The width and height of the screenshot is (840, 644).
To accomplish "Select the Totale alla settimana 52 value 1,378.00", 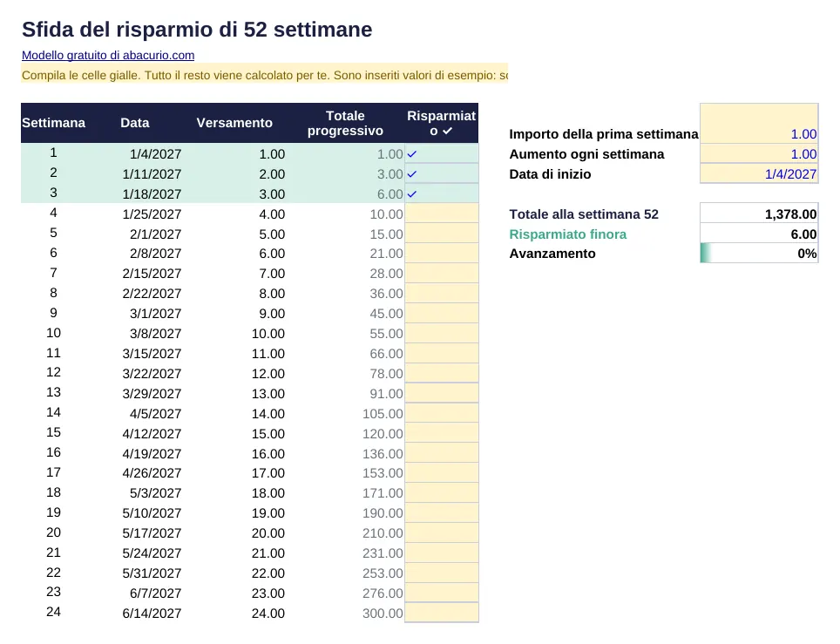I will point(759,214).
